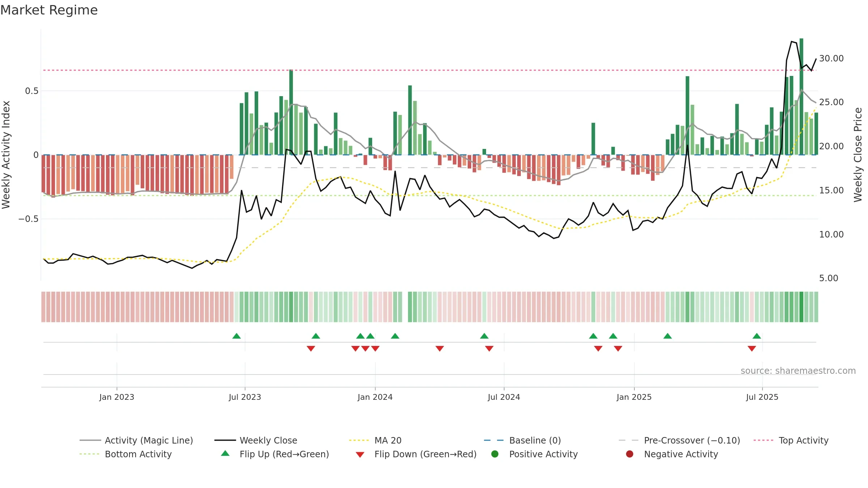Click the 25.00 price axis tick label
This screenshot has height=488, width=868.
[831, 102]
